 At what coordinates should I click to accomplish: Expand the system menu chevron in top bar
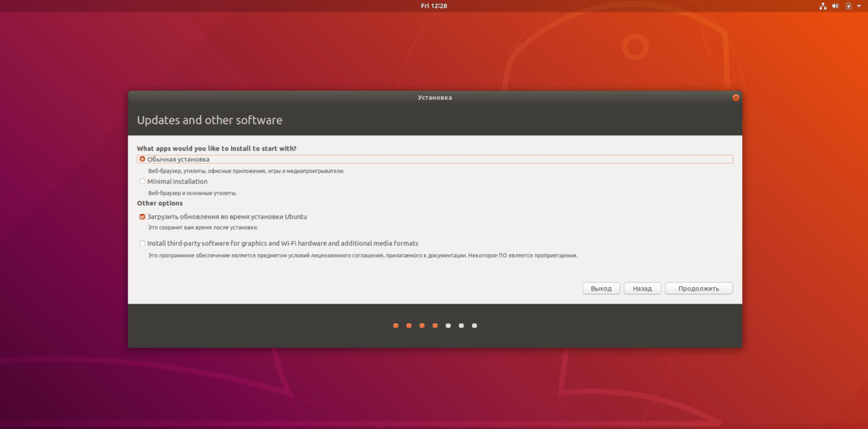(858, 6)
